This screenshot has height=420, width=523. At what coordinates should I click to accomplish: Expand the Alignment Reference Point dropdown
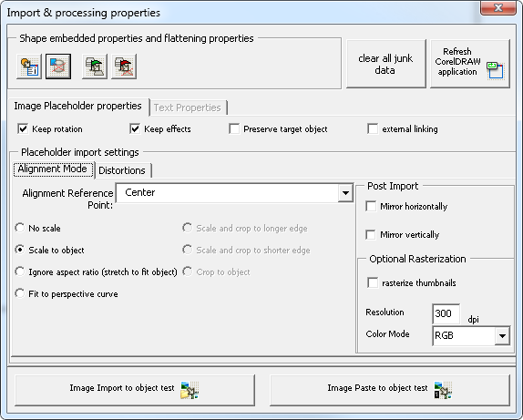click(345, 193)
